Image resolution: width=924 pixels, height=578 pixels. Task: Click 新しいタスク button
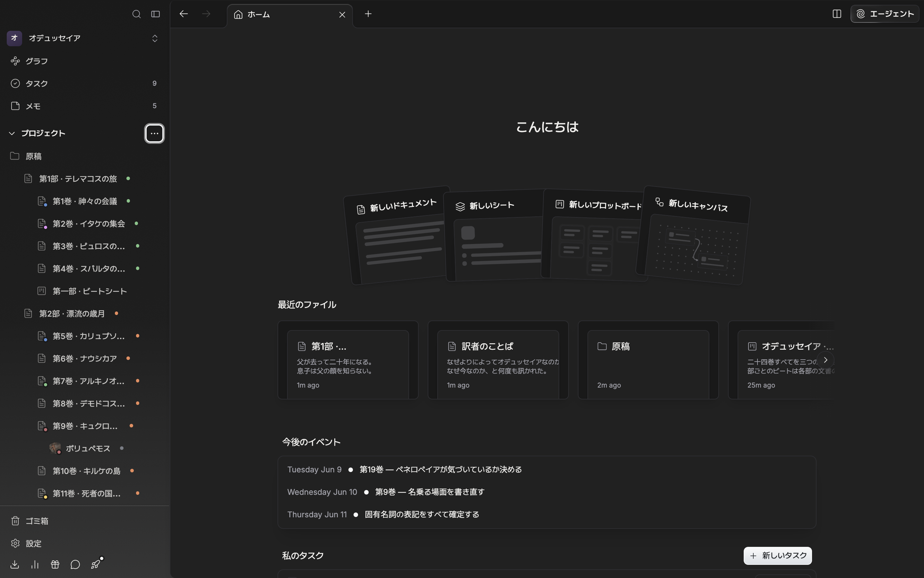(x=777, y=556)
